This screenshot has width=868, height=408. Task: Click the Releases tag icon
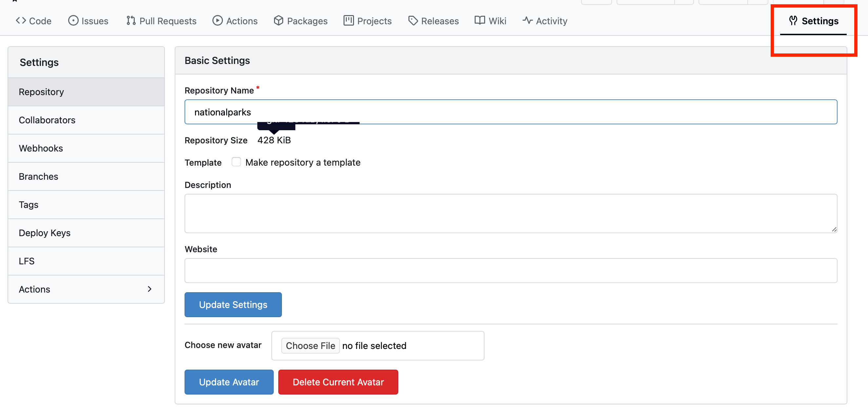(x=413, y=21)
